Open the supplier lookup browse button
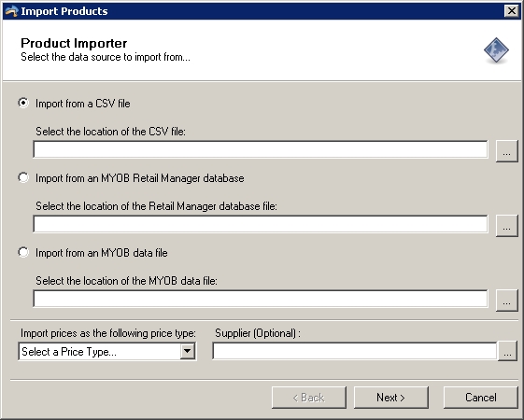This screenshot has height=420, width=524. (x=507, y=351)
